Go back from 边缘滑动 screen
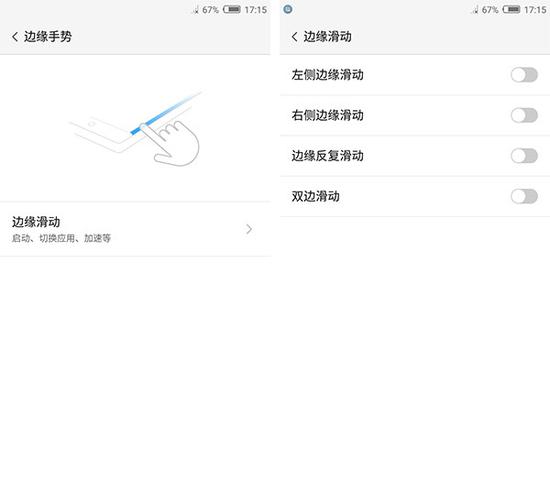This screenshot has width=550, height=480. (x=295, y=36)
